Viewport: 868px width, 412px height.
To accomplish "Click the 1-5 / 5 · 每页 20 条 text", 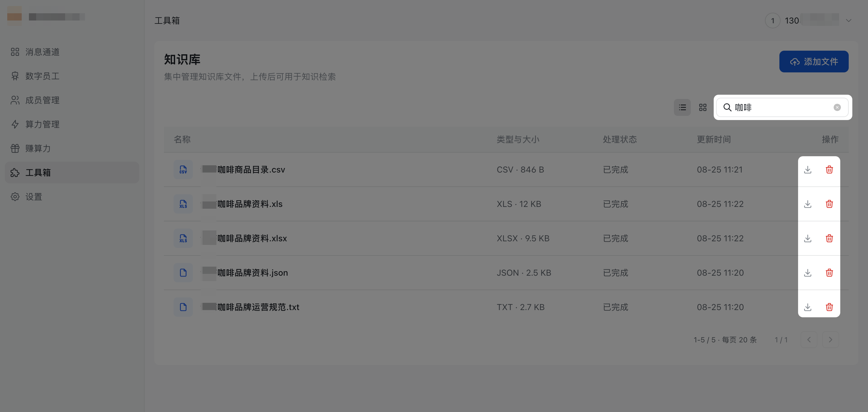I will tap(725, 340).
